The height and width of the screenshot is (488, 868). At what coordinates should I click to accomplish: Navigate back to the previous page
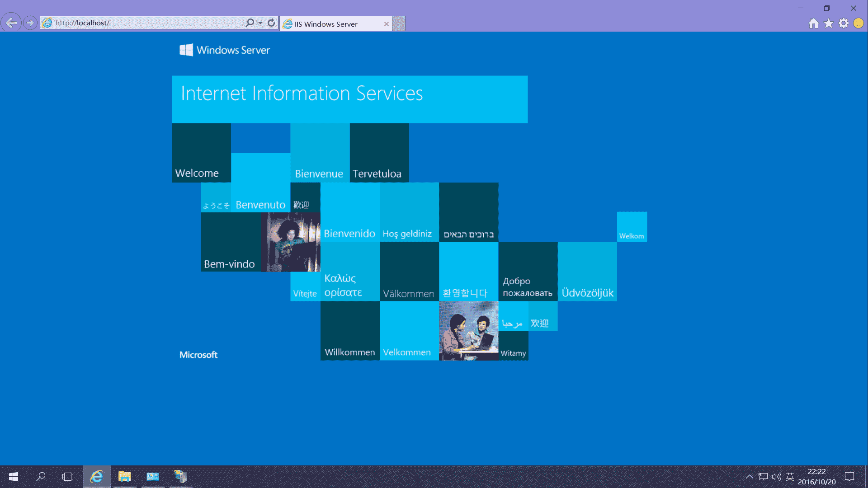pyautogui.click(x=10, y=22)
